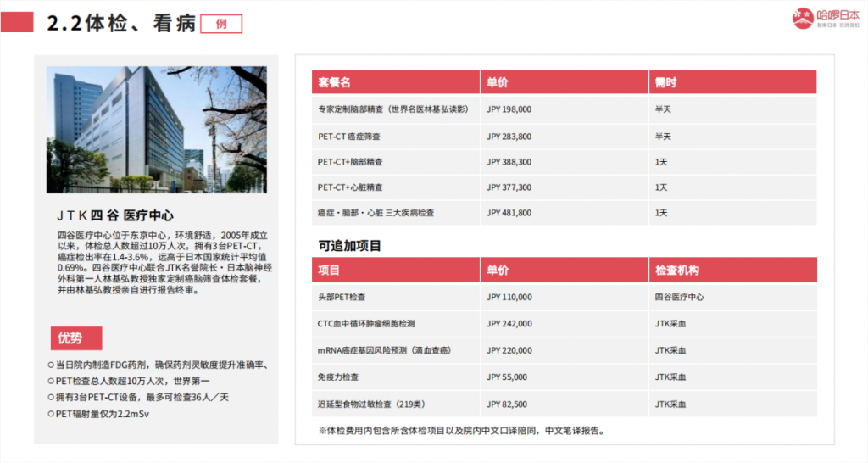Select the 拥有3台PET-CT设备 bullet line
Screen dimensions: 868x463
[138, 397]
